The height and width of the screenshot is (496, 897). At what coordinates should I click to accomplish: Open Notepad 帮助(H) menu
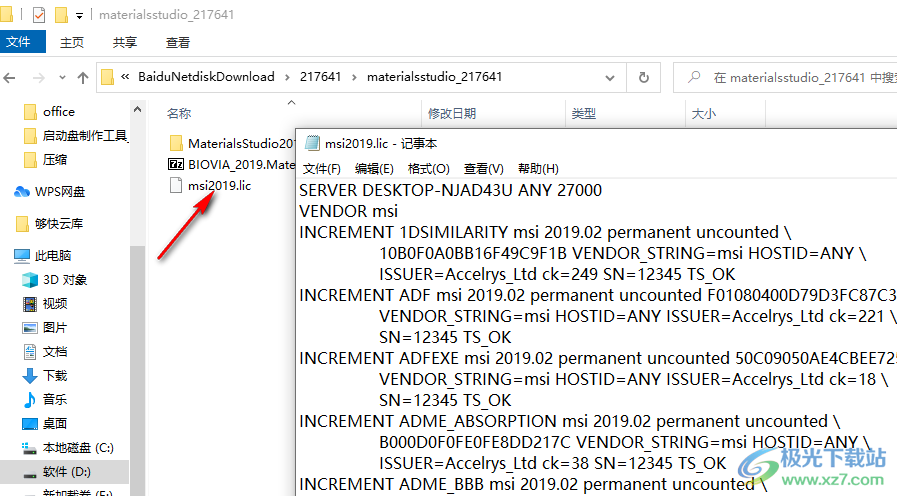point(538,169)
